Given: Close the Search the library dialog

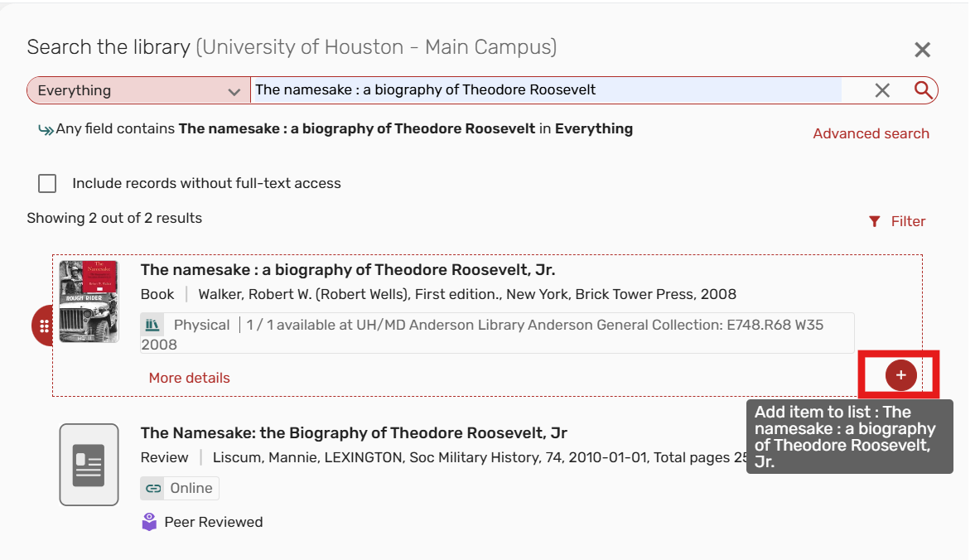Looking at the screenshot, I should 922,49.
